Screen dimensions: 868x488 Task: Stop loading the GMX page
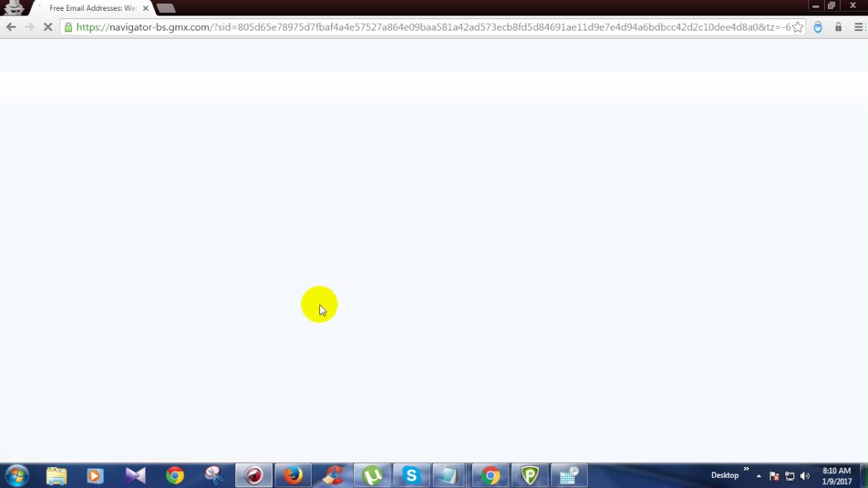[x=48, y=27]
